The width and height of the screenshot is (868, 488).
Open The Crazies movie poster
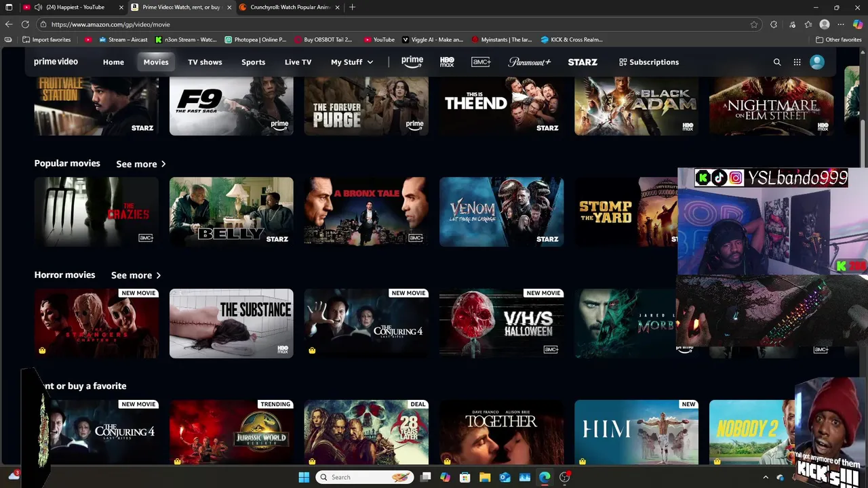(x=96, y=211)
